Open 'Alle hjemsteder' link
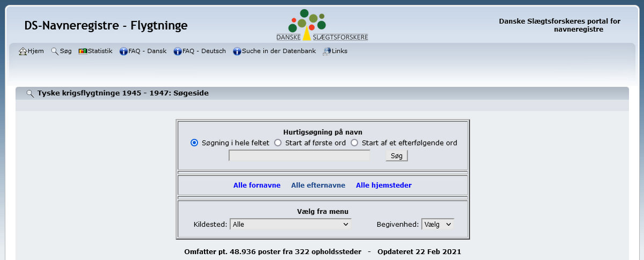The image size is (644, 260). point(384,185)
